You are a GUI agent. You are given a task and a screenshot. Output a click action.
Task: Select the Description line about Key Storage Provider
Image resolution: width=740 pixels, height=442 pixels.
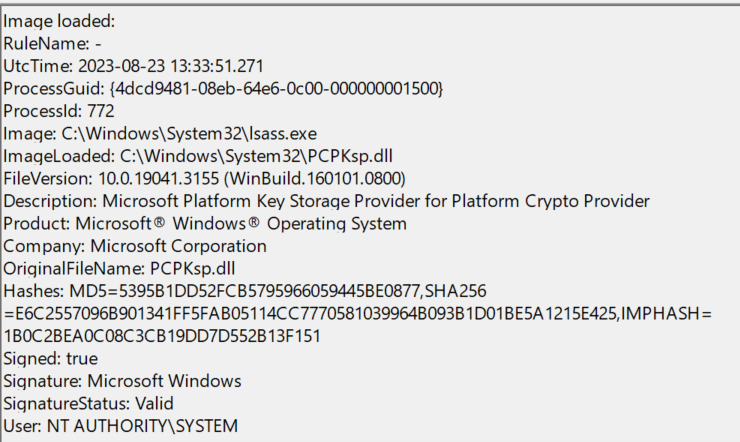click(327, 201)
